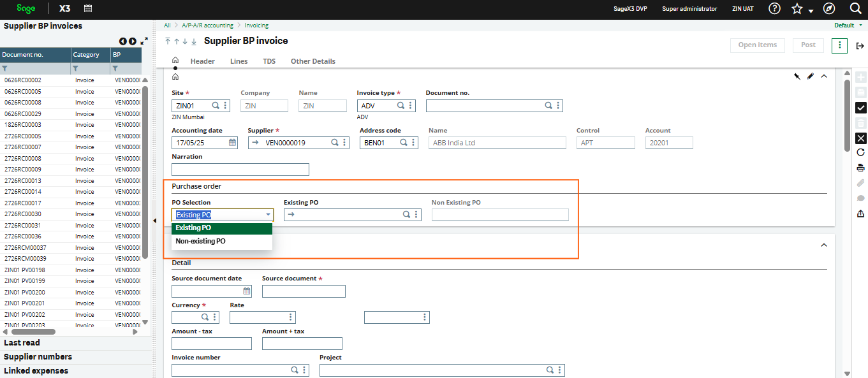Click the global search magnifier icon
The width and height of the screenshot is (868, 378).
point(856,8)
